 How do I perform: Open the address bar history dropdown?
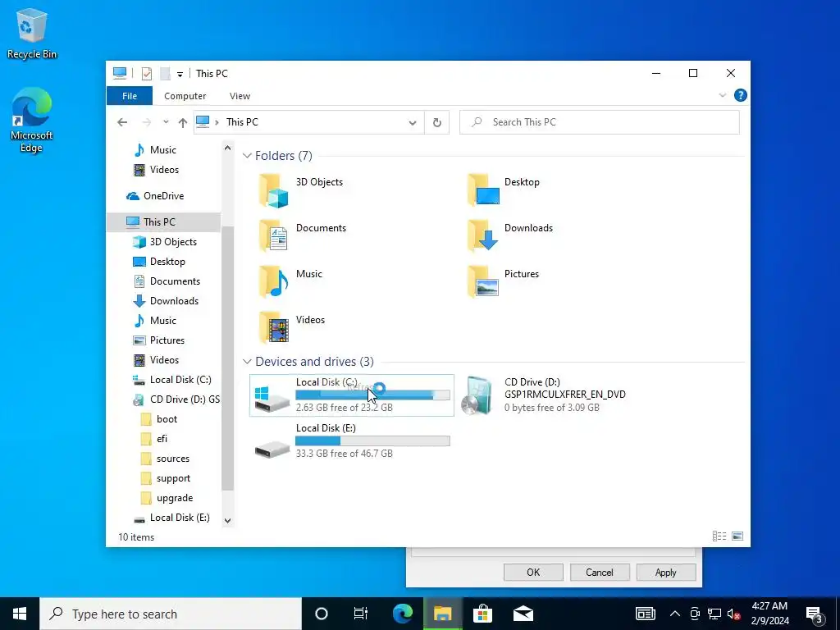coord(412,123)
